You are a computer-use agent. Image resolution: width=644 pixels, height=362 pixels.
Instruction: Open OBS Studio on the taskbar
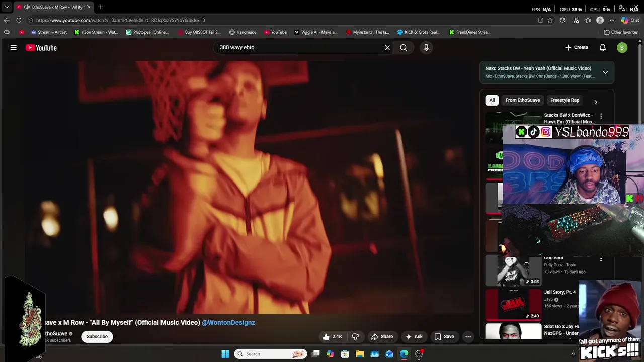(x=419, y=354)
